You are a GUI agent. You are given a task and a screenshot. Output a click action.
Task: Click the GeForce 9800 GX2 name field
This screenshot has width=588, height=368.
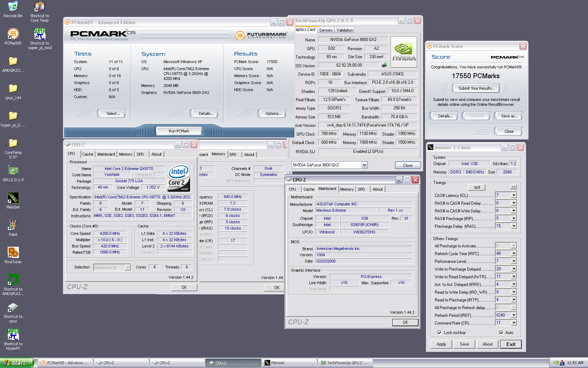[x=353, y=40]
